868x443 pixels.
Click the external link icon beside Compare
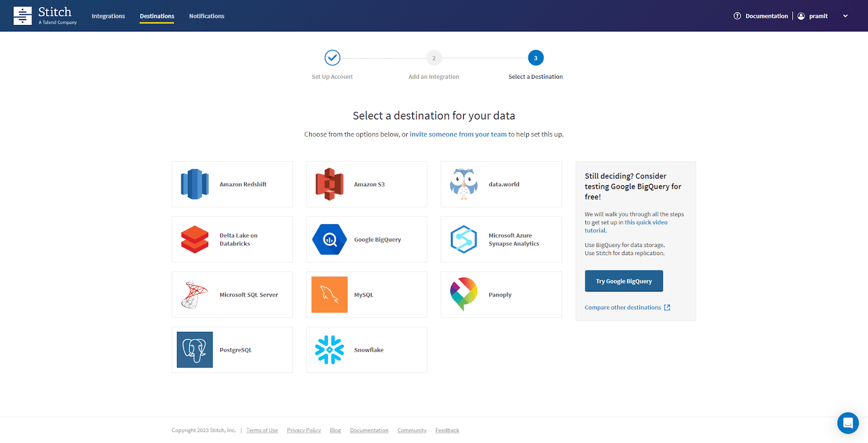tap(667, 307)
